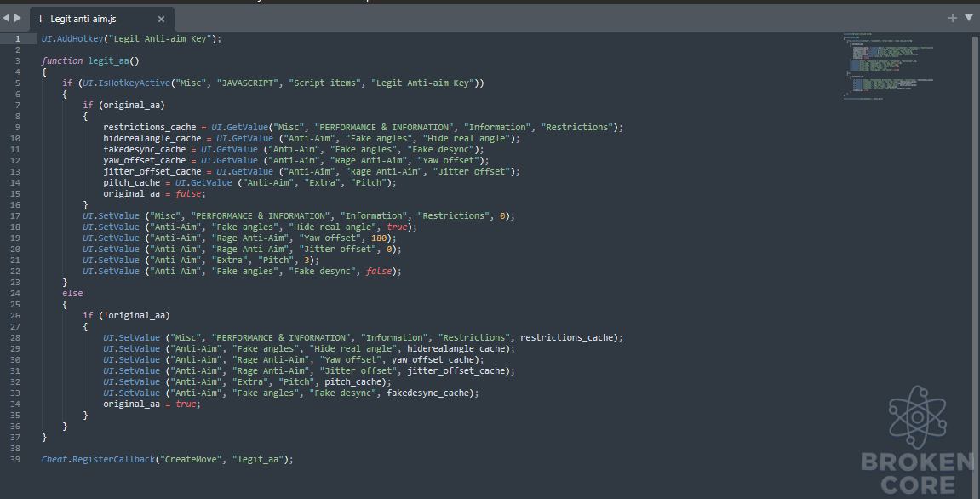
Task: Click line number 17 in the gutter
Action: point(15,215)
